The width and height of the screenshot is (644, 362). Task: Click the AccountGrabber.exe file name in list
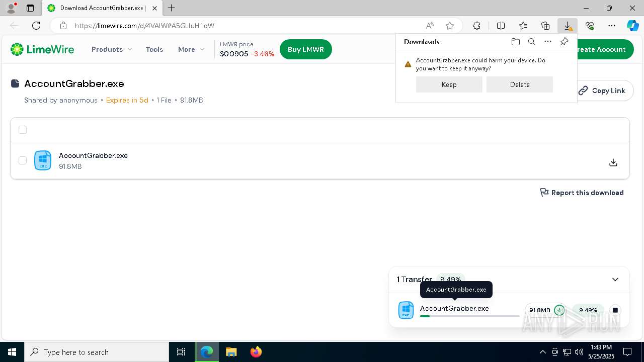pos(93,155)
